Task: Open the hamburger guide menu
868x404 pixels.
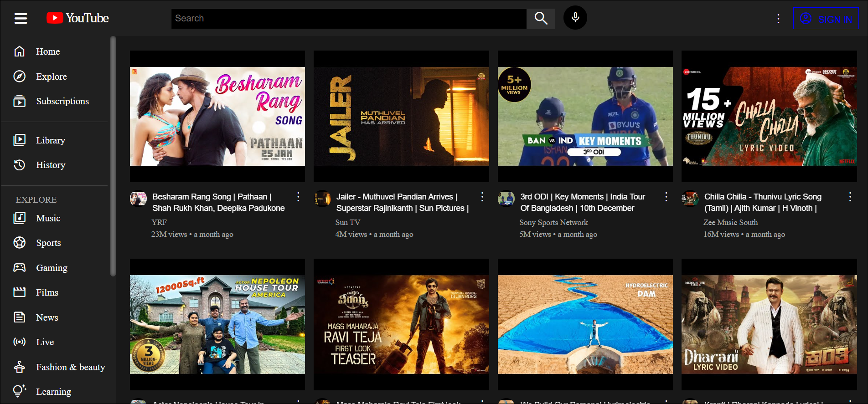Action: 21,18
